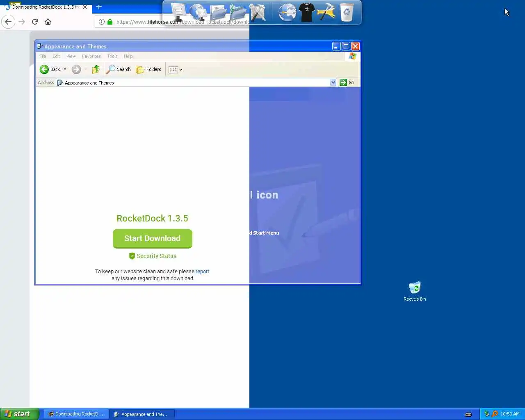
Task: Open the My Documents folder dock icon
Action: 218,12
